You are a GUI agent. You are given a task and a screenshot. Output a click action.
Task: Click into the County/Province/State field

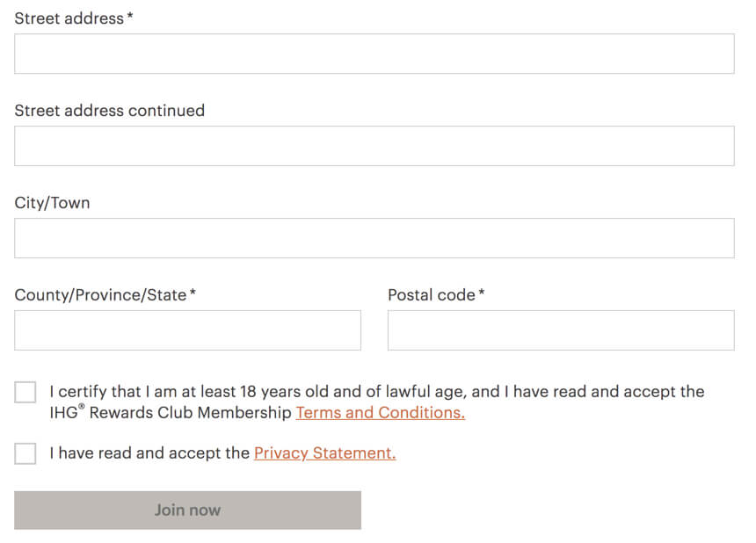pos(187,330)
